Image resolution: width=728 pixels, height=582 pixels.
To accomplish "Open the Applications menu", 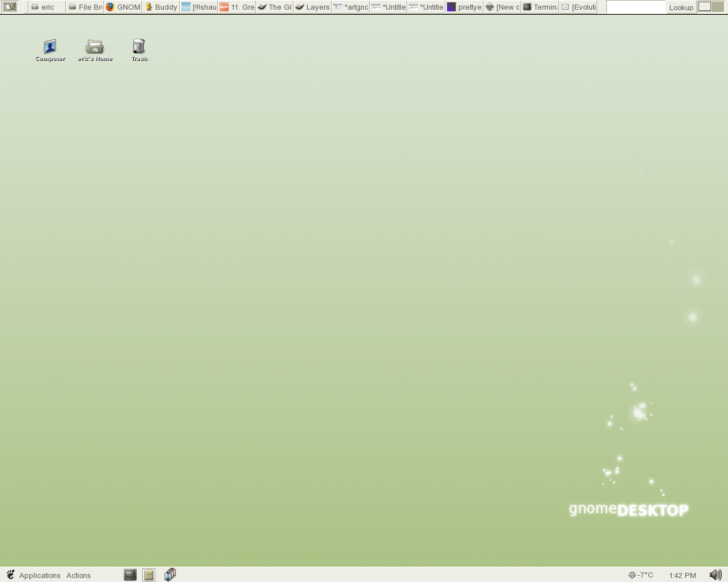I will click(x=40, y=575).
